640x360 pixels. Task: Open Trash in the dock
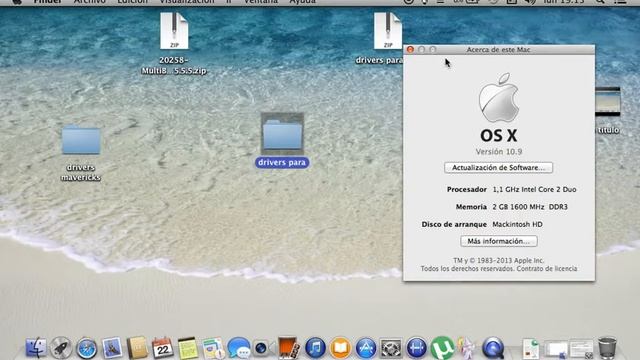[x=607, y=348]
